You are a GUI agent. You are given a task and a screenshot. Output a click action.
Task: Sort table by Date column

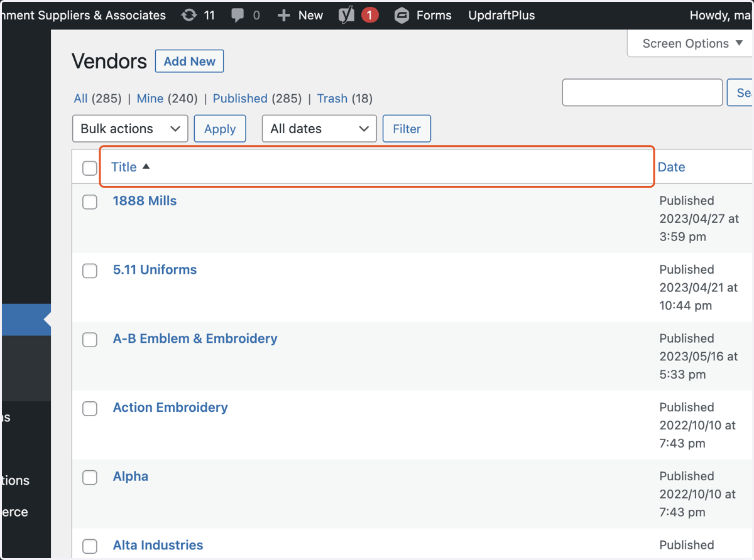click(671, 167)
